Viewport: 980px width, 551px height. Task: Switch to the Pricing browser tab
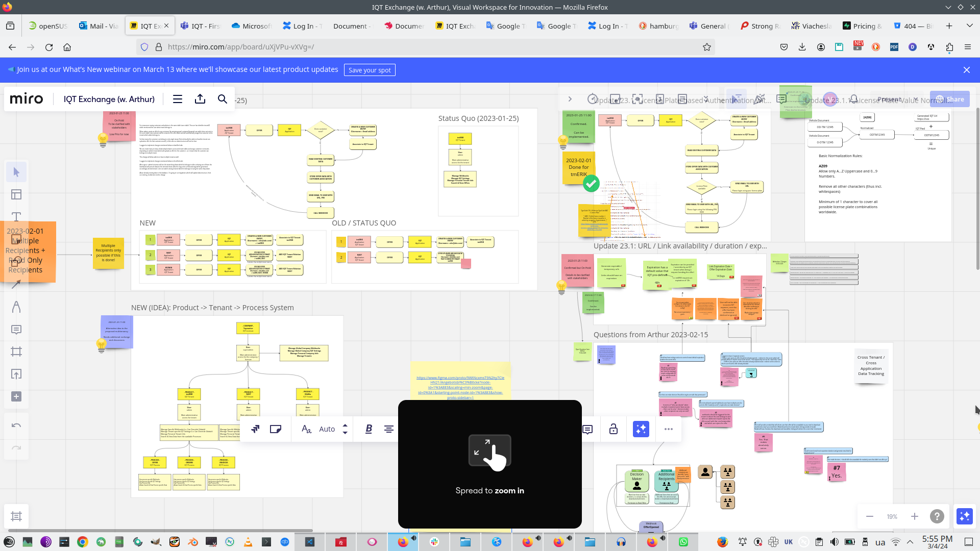[863, 26]
